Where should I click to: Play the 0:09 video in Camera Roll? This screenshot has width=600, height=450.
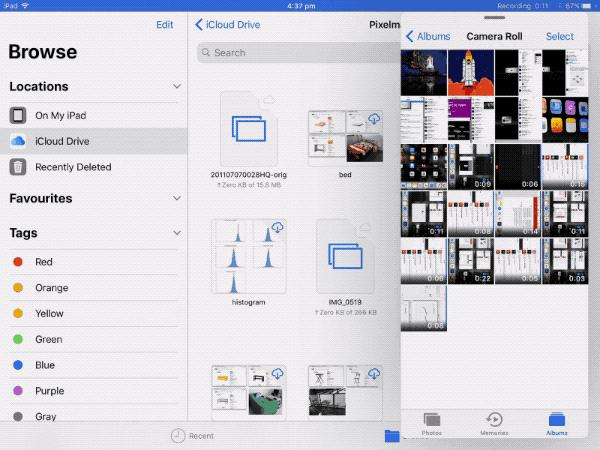click(471, 167)
